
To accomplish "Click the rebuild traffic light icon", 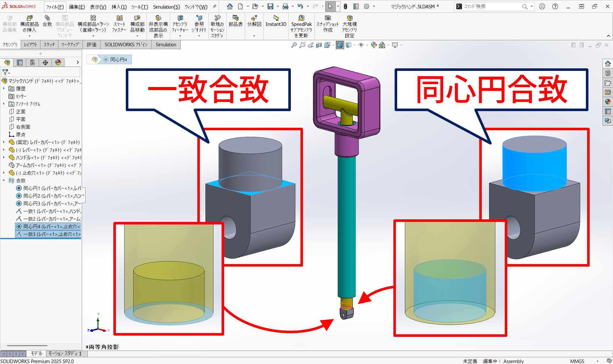I will [345, 6].
